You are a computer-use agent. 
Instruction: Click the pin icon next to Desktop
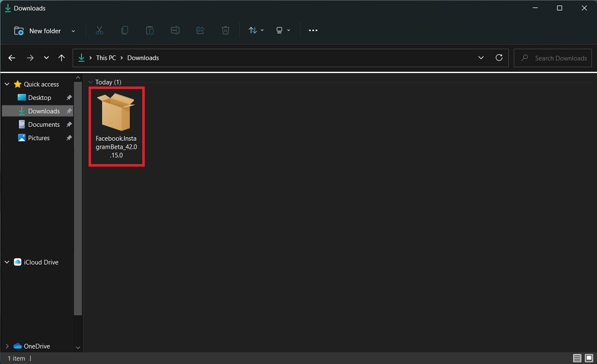tap(69, 97)
